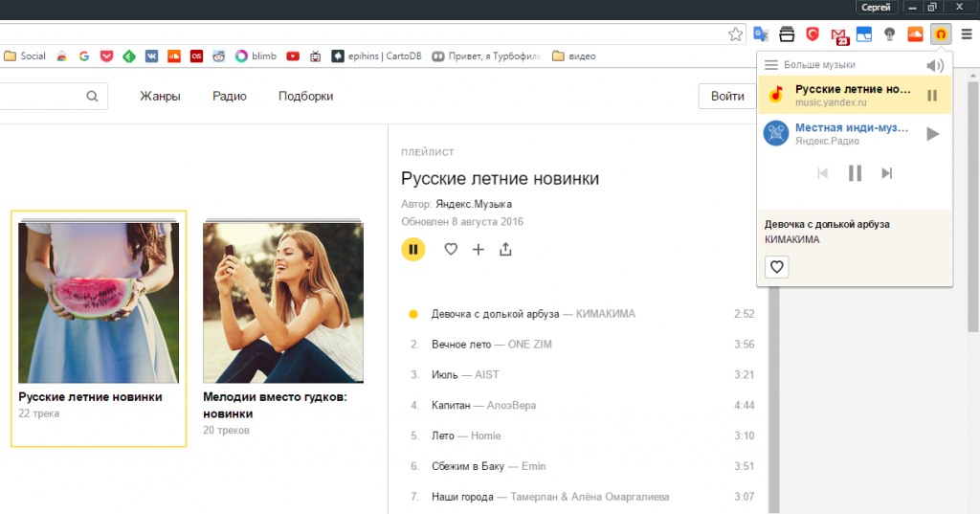Image resolution: width=980 pixels, height=514 pixels.
Task: Open Мелодии вместо гудков playlist cover
Action: click(282, 302)
